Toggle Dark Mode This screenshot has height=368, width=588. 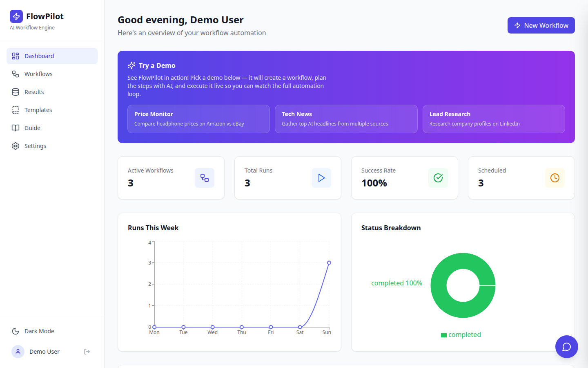pos(52,331)
